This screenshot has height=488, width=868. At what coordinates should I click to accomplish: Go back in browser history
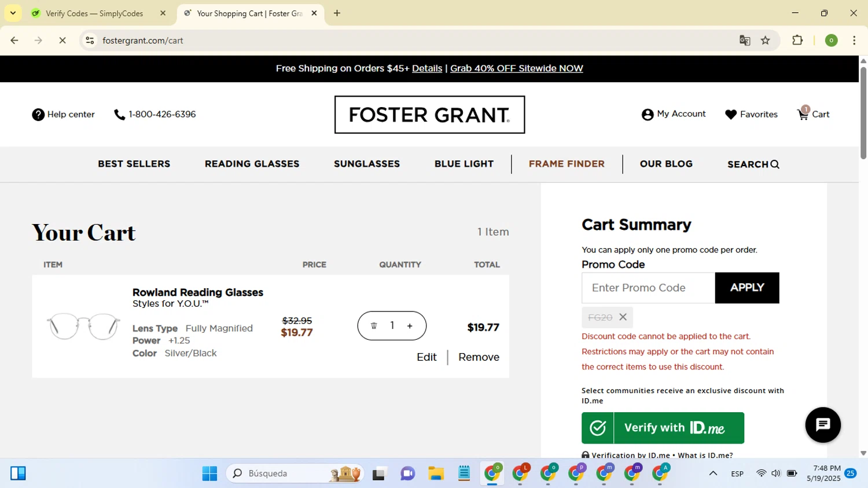click(14, 41)
